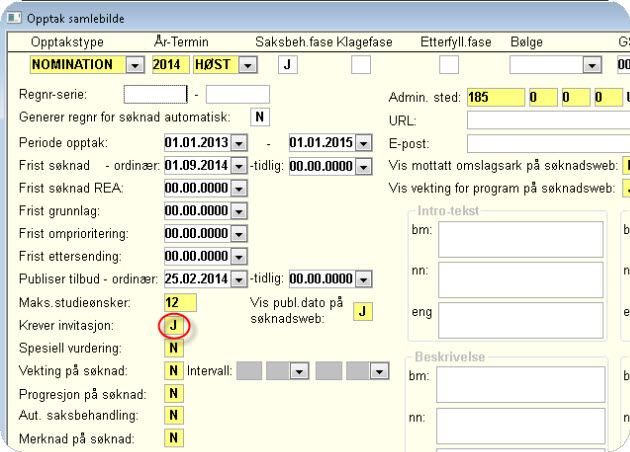
Task: Click Admin. sted field 185
Action: pos(496,98)
